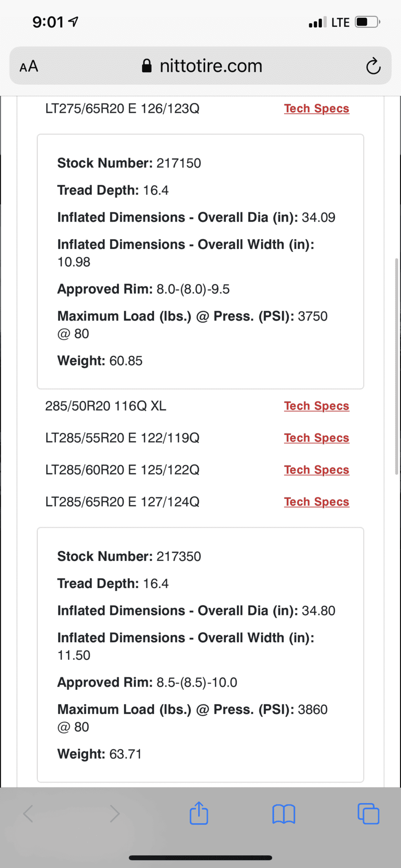The width and height of the screenshot is (401, 868).
Task: Tap the share icon in toolbar
Action: click(199, 814)
